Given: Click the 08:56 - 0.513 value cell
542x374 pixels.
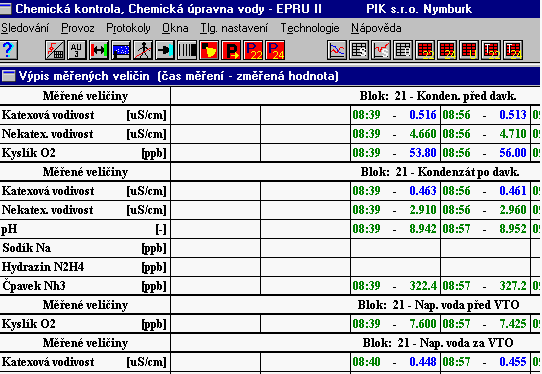Looking at the screenshot, I should (485, 115).
